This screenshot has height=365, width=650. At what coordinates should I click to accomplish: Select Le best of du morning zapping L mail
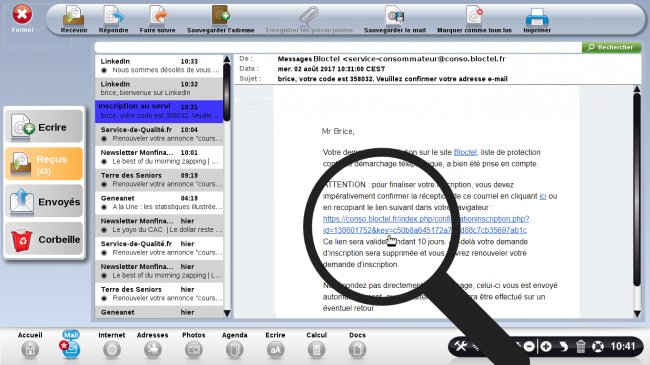(159, 271)
